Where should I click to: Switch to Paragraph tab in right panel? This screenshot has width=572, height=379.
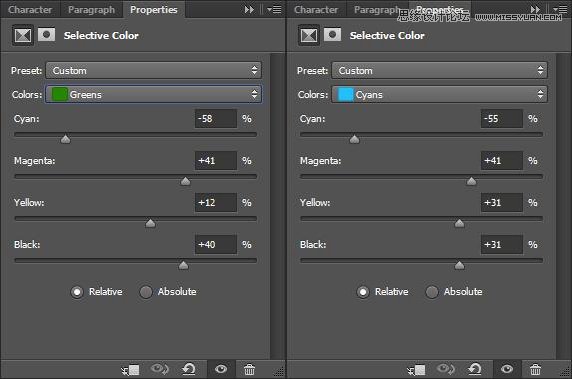pyautogui.click(x=377, y=9)
